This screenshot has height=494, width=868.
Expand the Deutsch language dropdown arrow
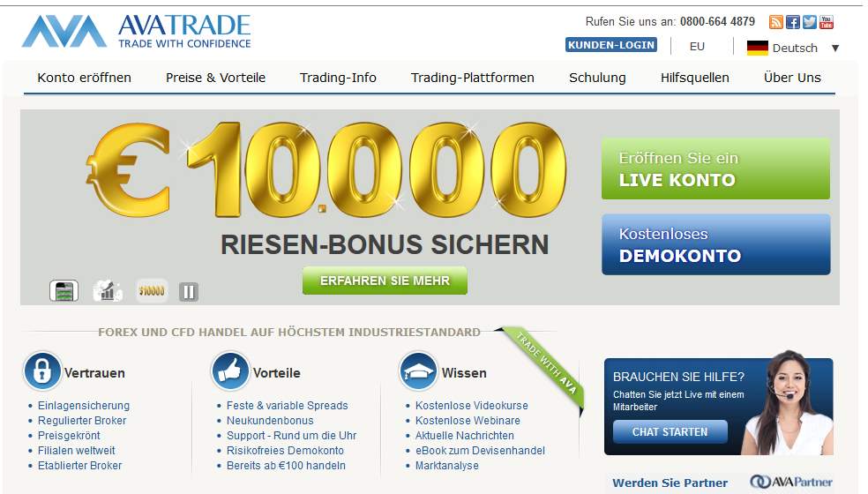pos(835,49)
